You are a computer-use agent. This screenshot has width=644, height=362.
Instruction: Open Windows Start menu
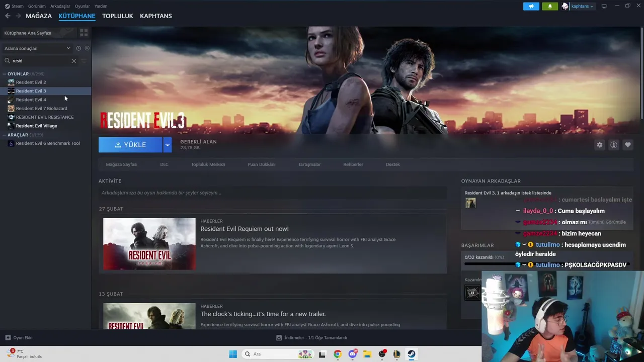[x=233, y=354]
